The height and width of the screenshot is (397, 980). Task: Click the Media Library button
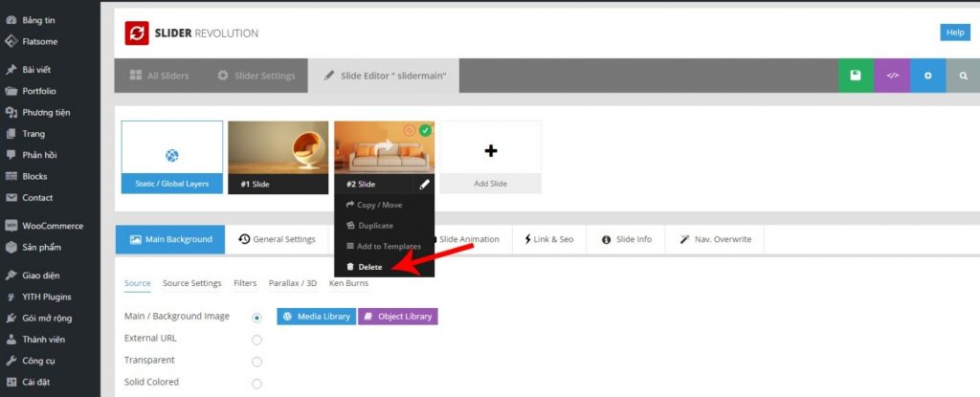coord(317,317)
